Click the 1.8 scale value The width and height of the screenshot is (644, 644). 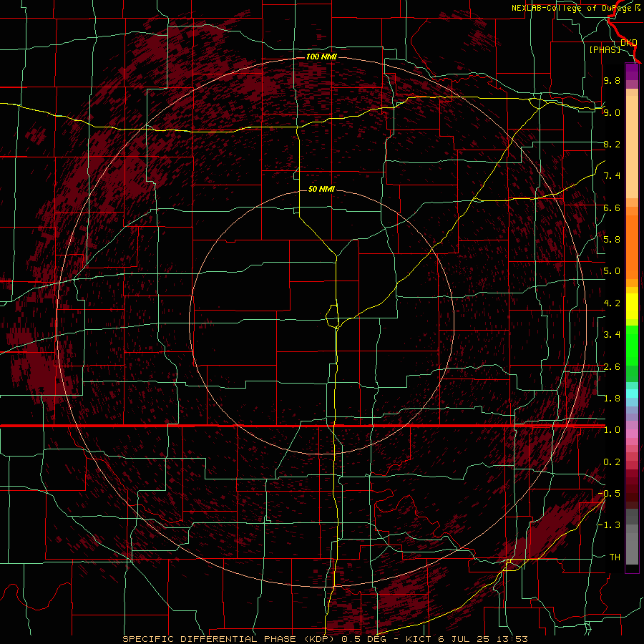coord(612,399)
